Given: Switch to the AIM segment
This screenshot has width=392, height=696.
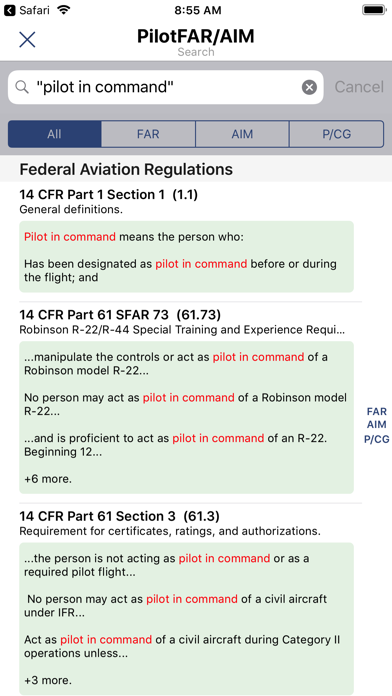Looking at the screenshot, I should coord(242,134).
